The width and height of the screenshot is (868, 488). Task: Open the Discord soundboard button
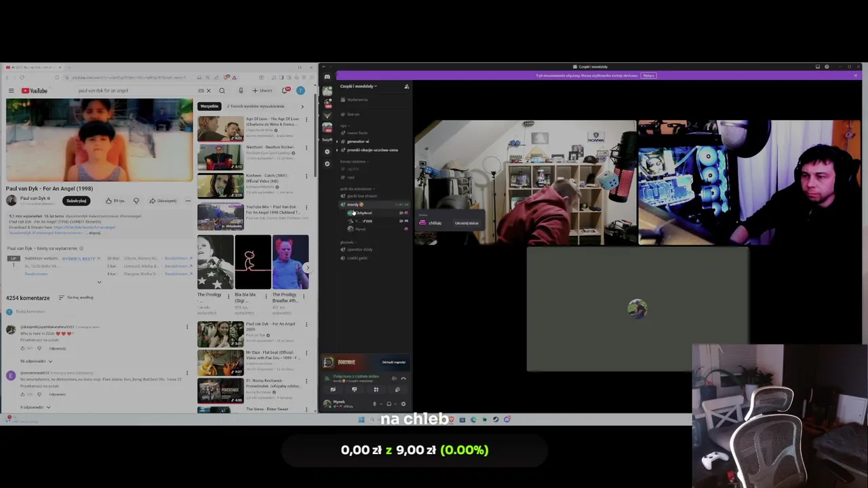[x=397, y=390]
